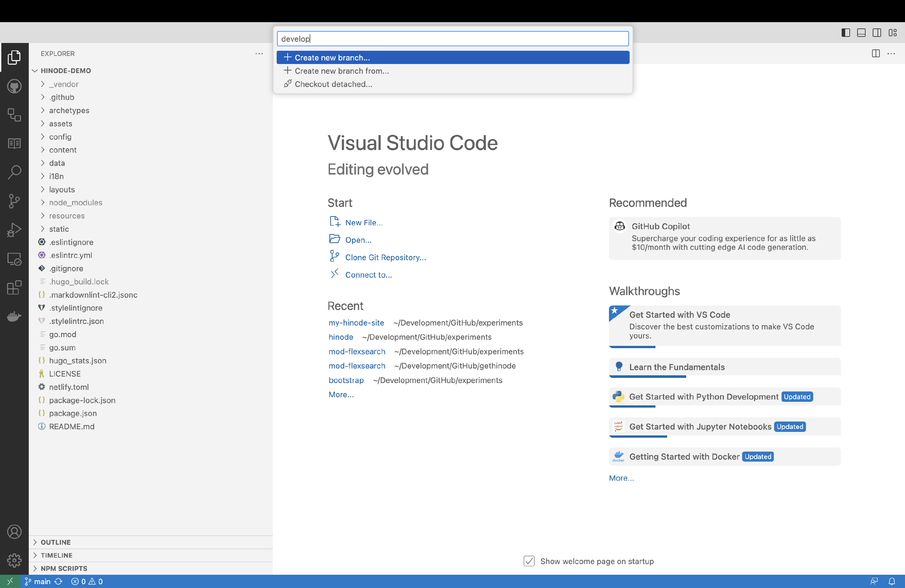This screenshot has height=588, width=905.
Task: Select Create new branch from dropdown
Action: [x=453, y=58]
